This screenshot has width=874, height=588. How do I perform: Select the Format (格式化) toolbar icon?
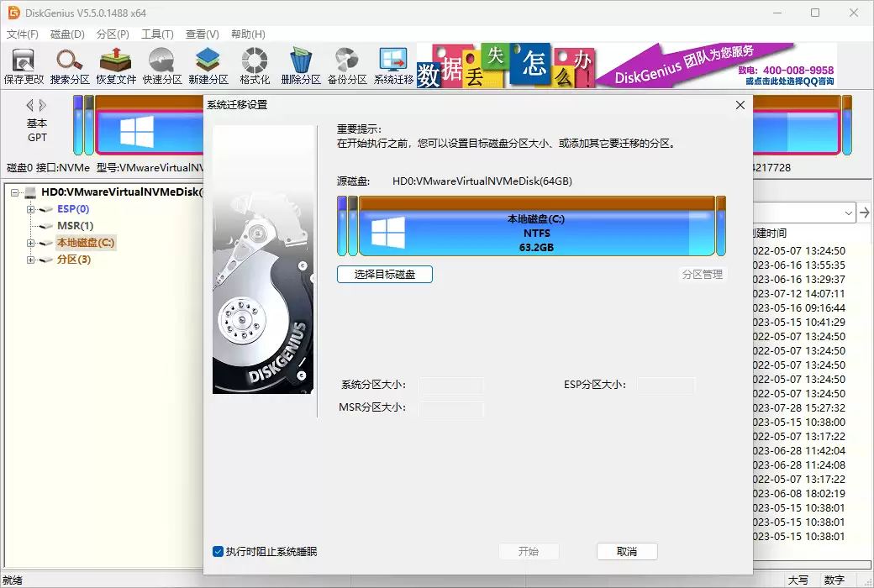(x=255, y=66)
